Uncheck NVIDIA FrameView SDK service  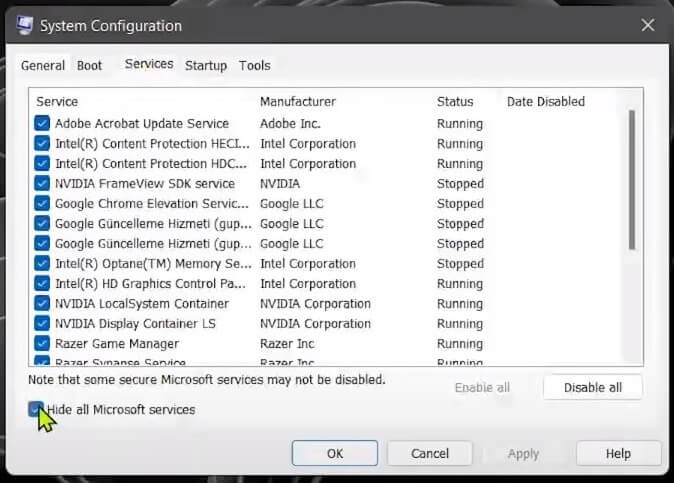[42, 183]
